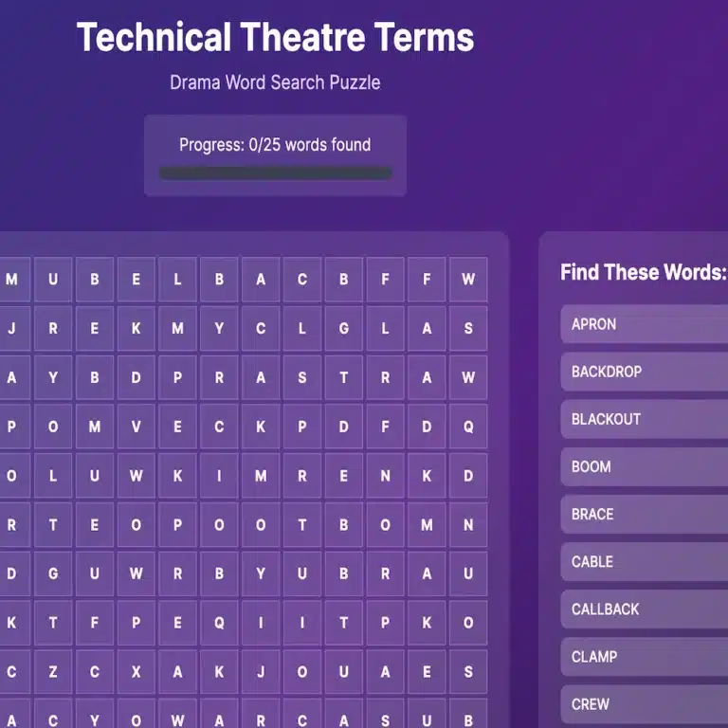Click letter B in row R T E O P O
This screenshot has width=728, height=728.
point(343,524)
